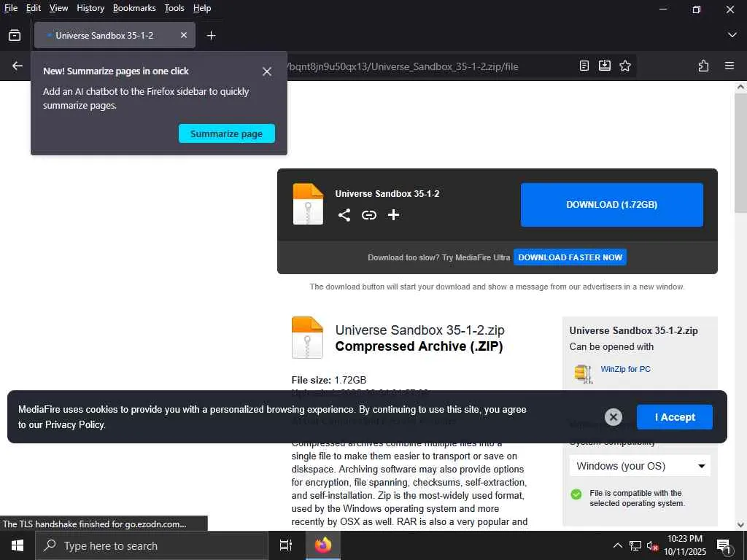Viewport: 747px width, 560px height.
Task: List all tabs with the chevron
Action: pos(732,35)
